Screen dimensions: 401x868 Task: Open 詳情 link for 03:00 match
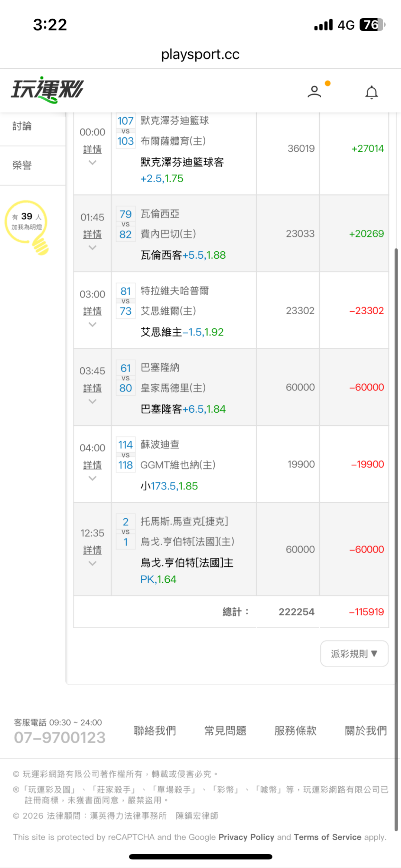tap(92, 311)
